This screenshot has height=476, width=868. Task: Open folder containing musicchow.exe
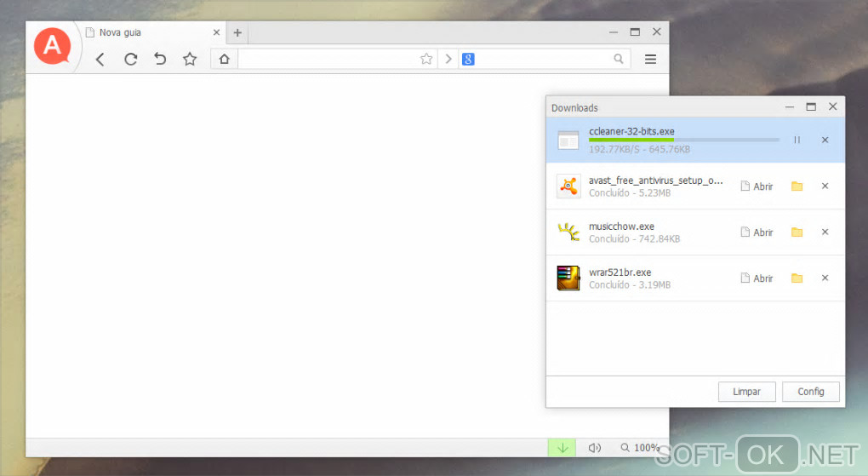pyautogui.click(x=797, y=232)
